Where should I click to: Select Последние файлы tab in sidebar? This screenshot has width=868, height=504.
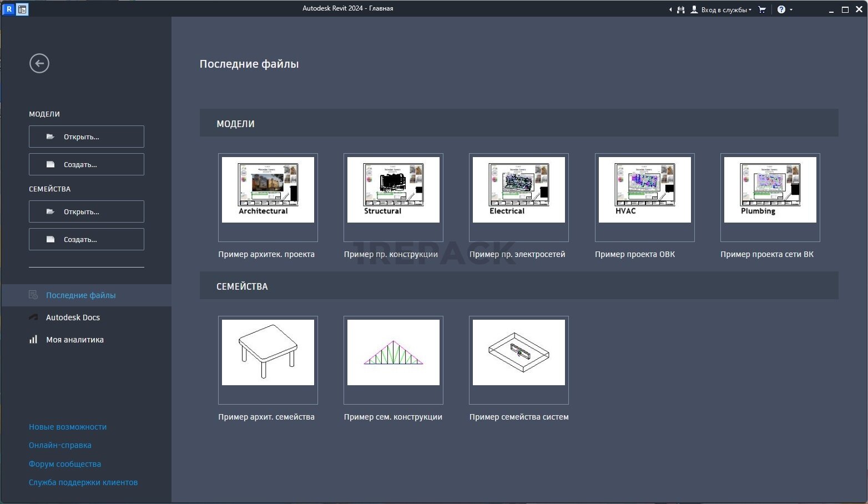pos(80,295)
